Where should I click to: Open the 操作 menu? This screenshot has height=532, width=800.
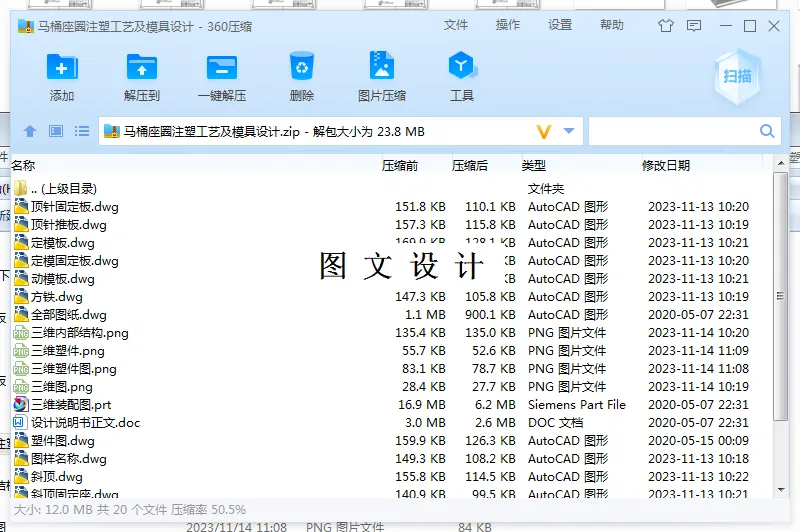click(508, 25)
